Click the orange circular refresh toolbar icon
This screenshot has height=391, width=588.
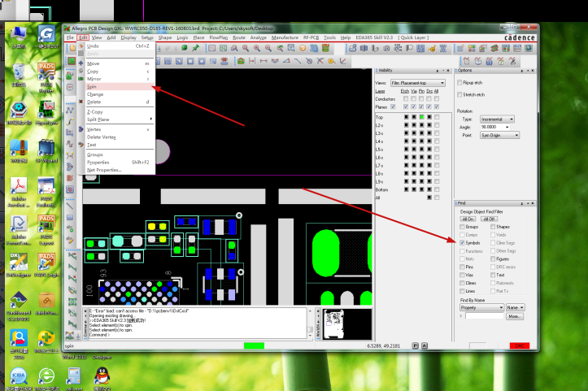click(x=303, y=48)
